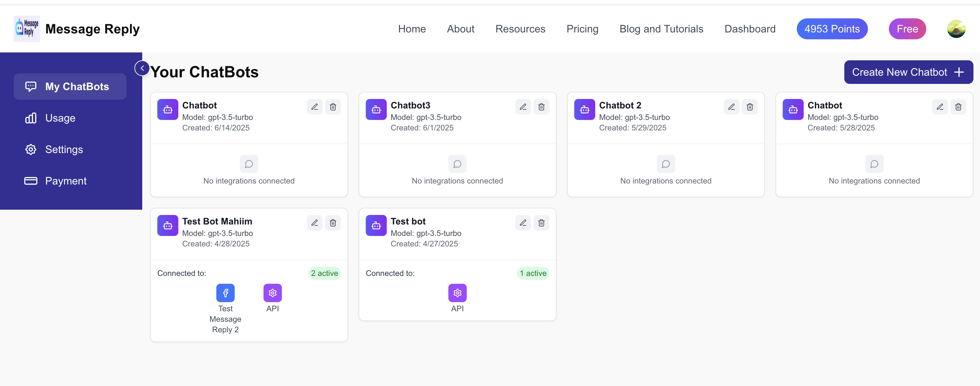The width and height of the screenshot is (980, 386).
Task: Select Settings in the sidebar
Action: click(x=64, y=149)
